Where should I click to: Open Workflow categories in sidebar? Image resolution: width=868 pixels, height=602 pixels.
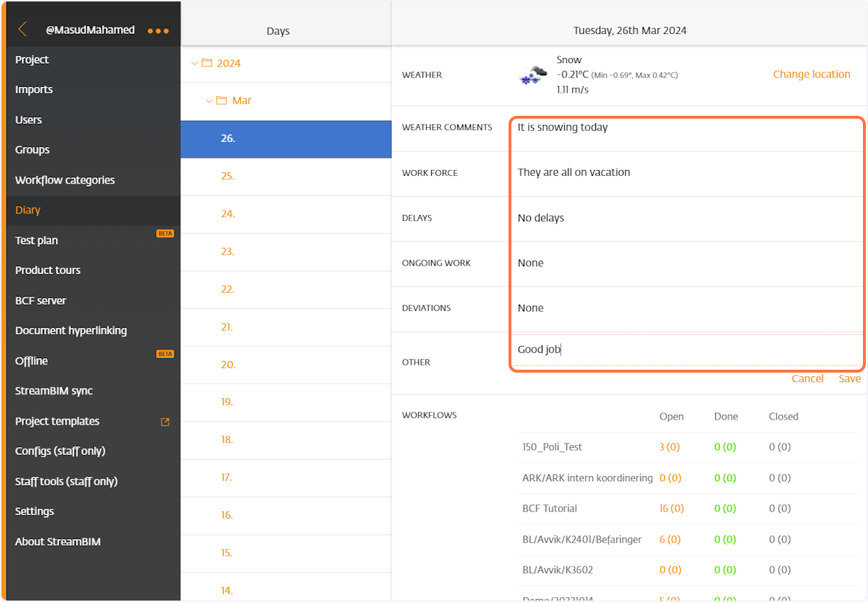[93, 180]
